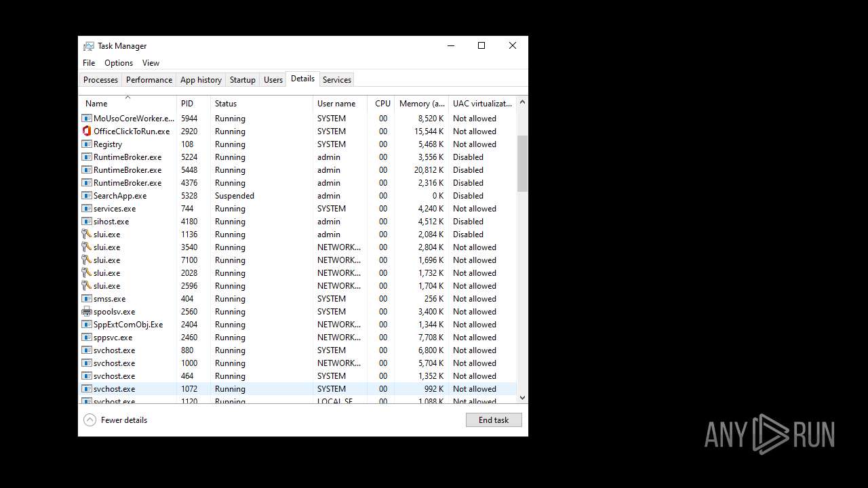Select PID 5944 cell

(x=189, y=119)
